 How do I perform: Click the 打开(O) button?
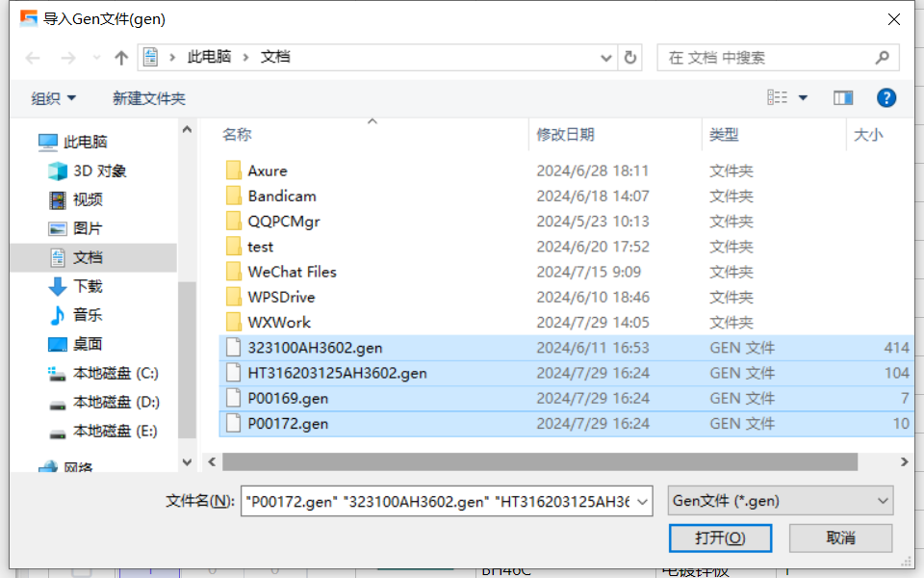pos(720,538)
